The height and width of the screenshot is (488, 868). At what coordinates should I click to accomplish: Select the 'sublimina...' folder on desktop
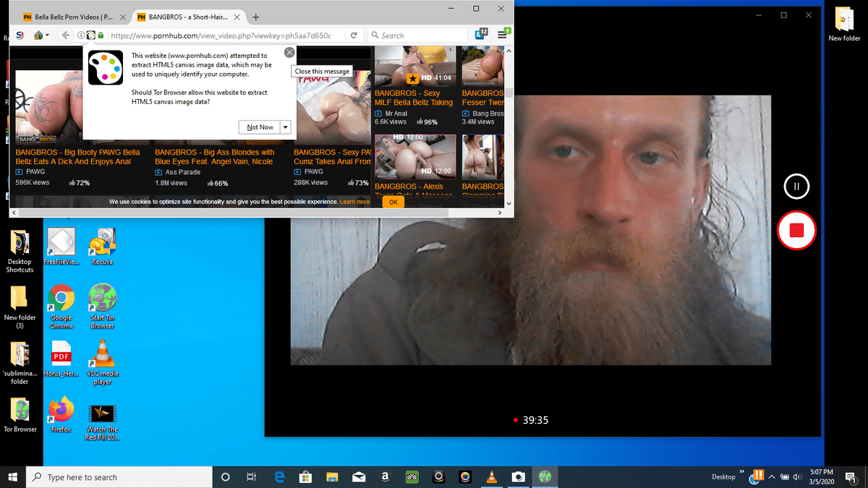20,362
